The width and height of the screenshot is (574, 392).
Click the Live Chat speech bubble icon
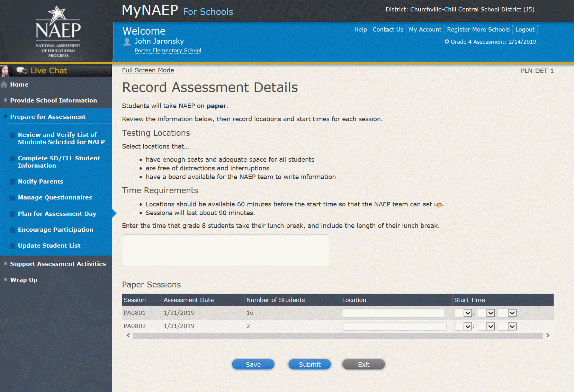point(22,71)
